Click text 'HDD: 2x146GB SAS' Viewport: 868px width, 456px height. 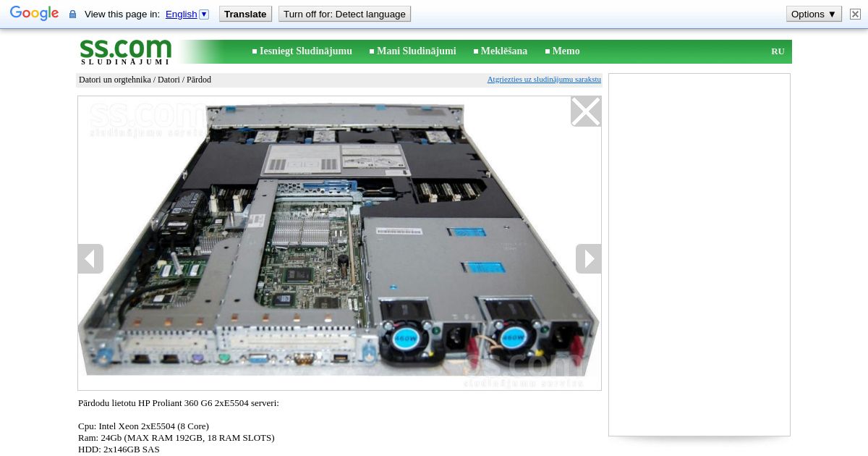119,449
